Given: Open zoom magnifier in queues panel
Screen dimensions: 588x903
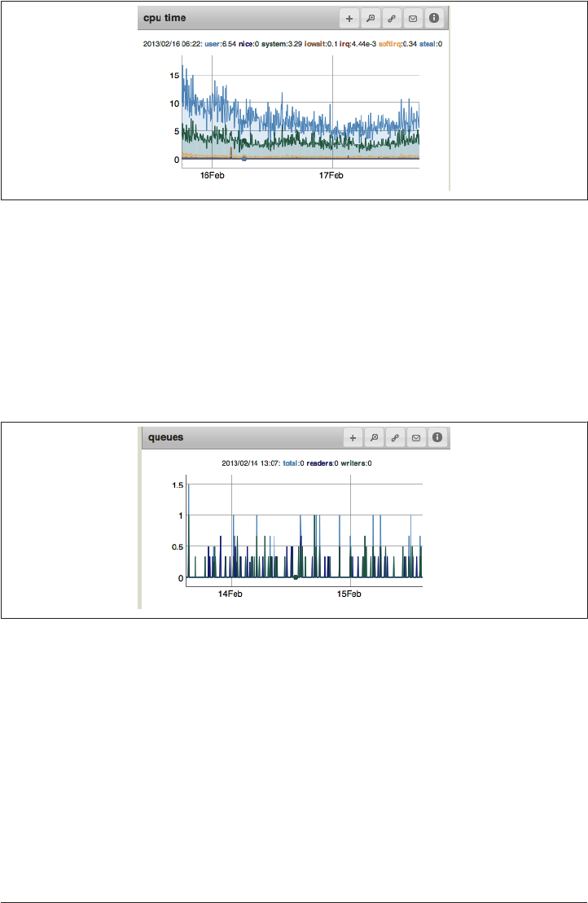Looking at the screenshot, I should [x=375, y=438].
